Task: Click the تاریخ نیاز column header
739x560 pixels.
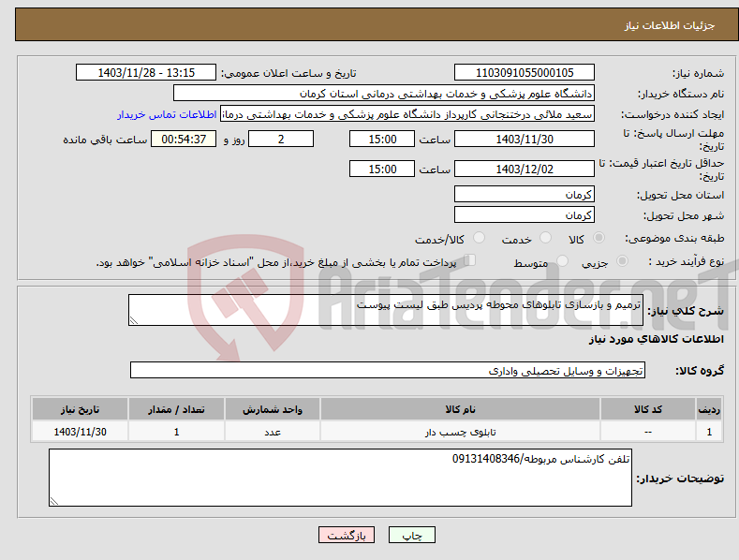Action: (x=81, y=409)
